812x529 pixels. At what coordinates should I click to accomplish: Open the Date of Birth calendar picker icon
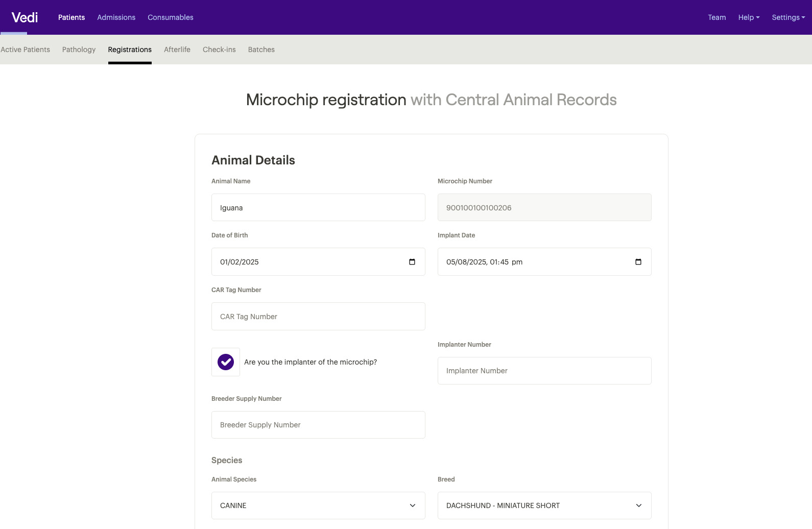pyautogui.click(x=412, y=262)
